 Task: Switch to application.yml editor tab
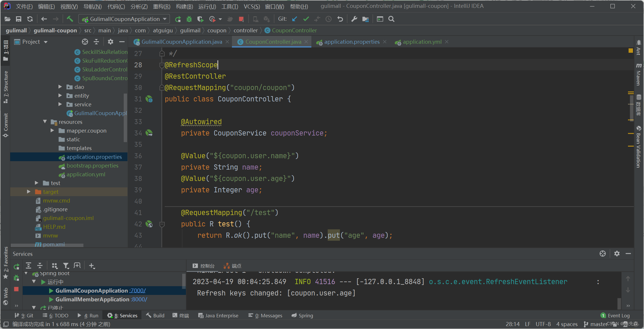pos(422,42)
